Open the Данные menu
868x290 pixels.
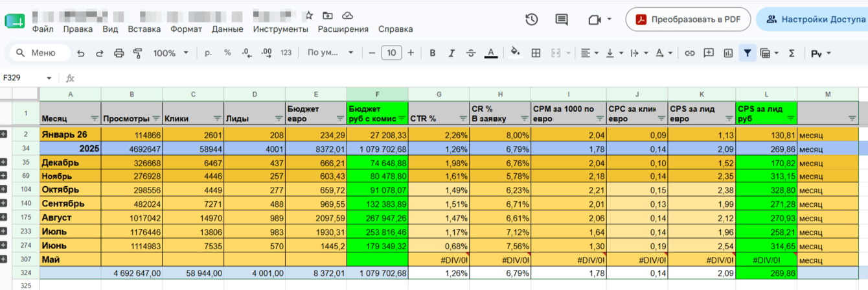[x=227, y=29]
